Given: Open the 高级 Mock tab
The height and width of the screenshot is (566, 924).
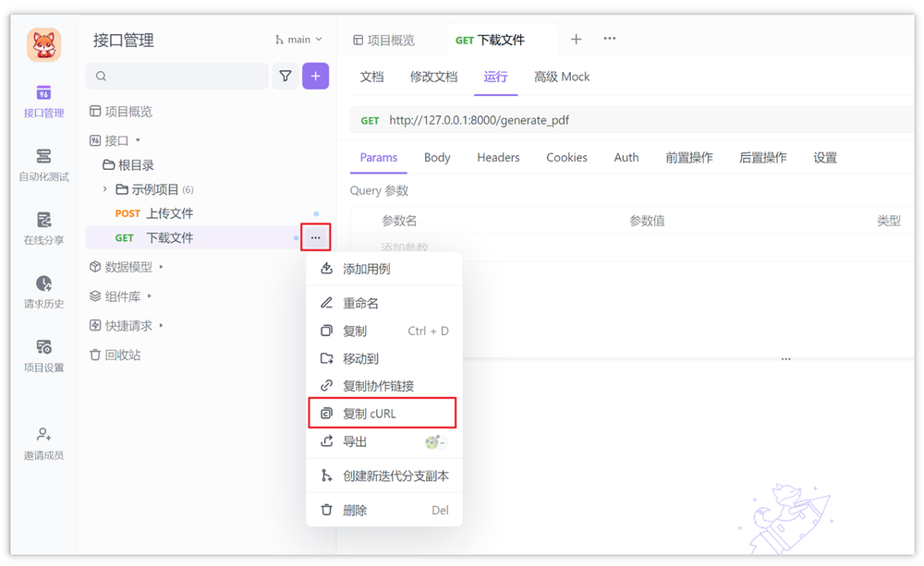Looking at the screenshot, I should click(562, 77).
